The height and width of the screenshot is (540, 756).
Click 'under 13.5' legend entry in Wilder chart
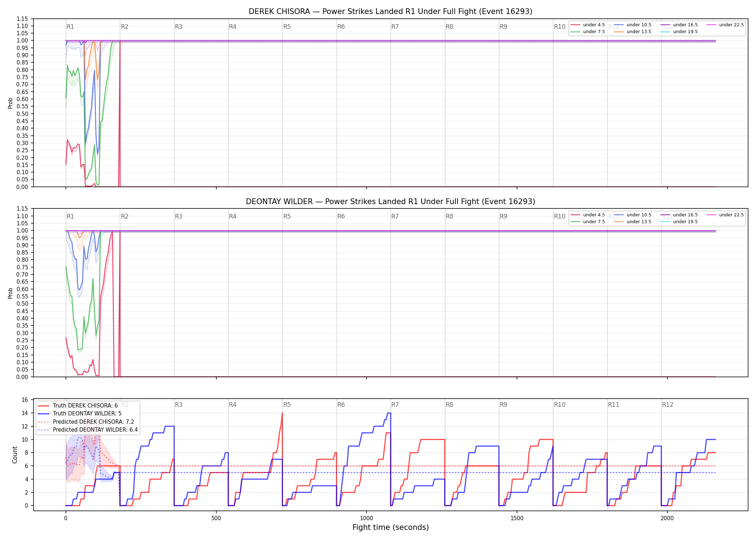pos(633,222)
